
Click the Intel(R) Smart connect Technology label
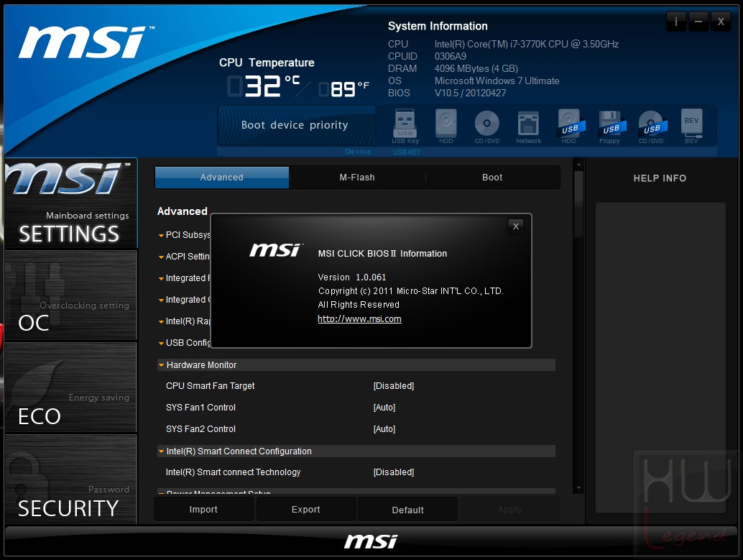click(233, 472)
